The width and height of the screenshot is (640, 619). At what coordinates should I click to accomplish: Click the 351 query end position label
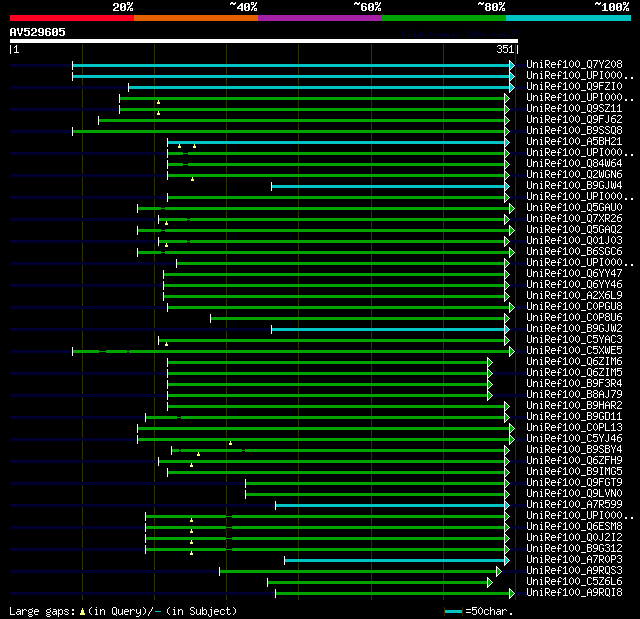coord(505,49)
